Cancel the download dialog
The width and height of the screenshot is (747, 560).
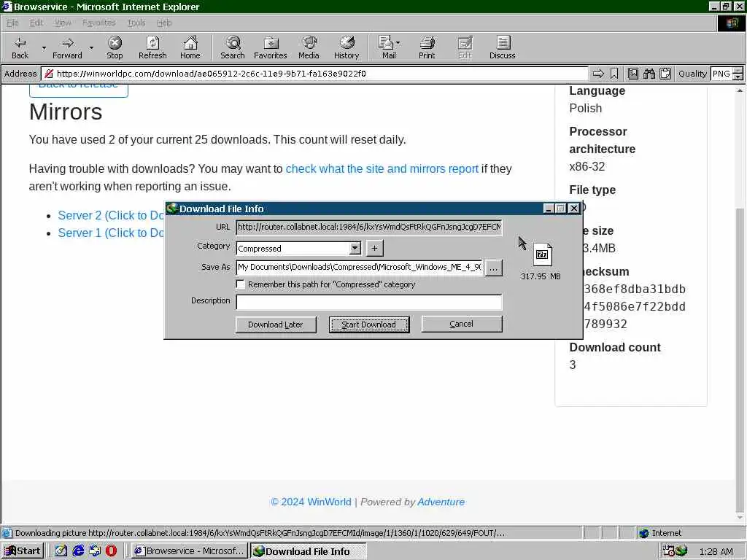(x=461, y=324)
